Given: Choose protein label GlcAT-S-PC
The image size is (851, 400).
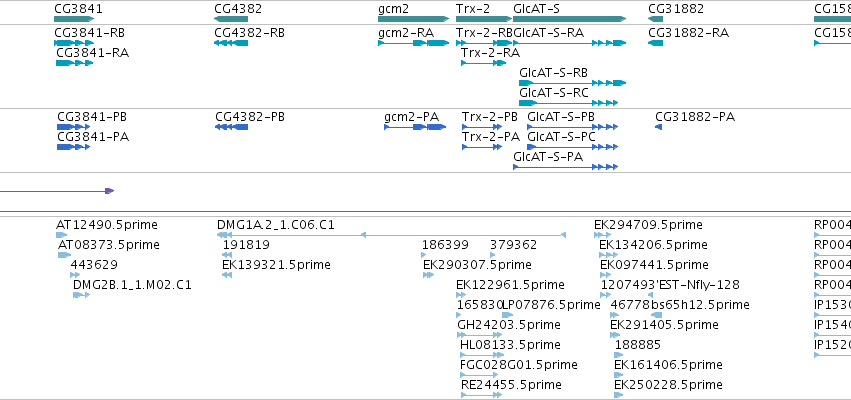Looking at the screenshot, I should pos(561,137).
